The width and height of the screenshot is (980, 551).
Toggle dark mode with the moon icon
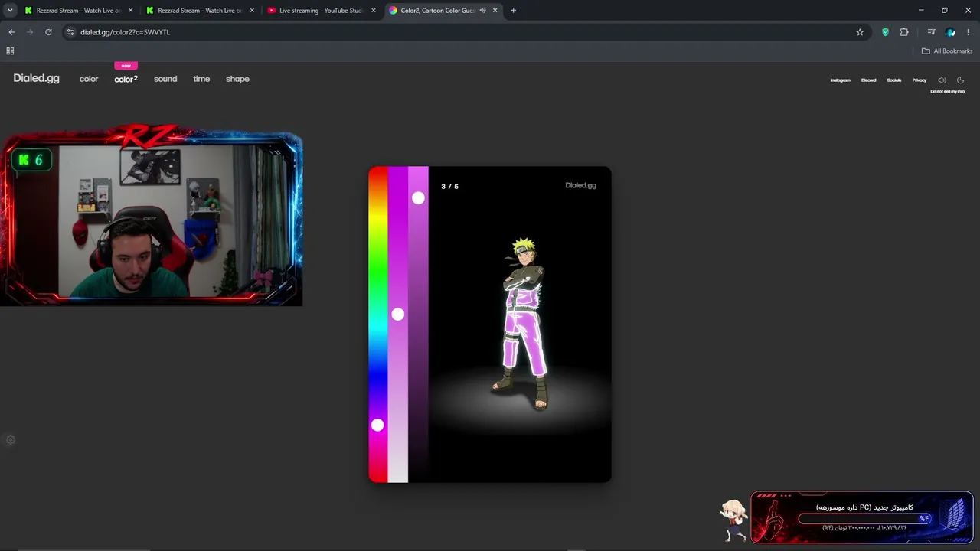[x=961, y=80]
